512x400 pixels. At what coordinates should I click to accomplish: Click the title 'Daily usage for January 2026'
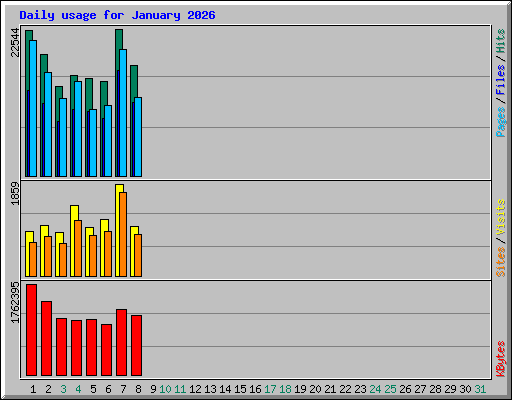(117, 16)
